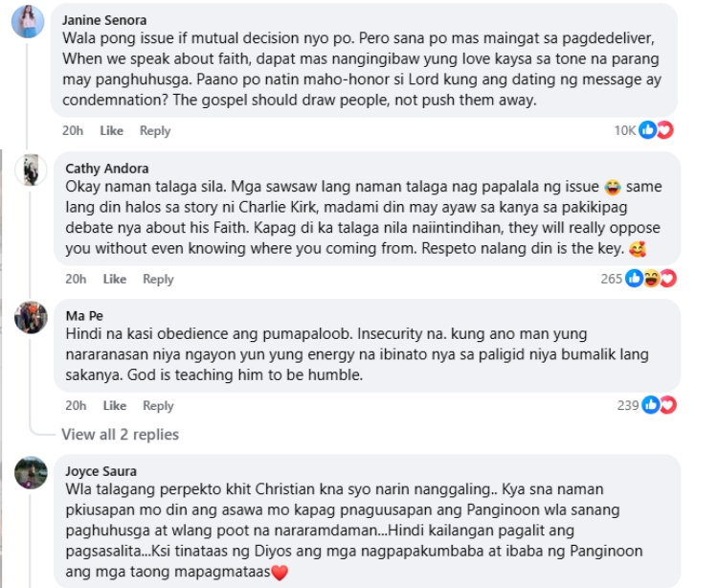This screenshot has width=718, height=588.
Task: Open Joyce Saura's avatar
Action: click(x=32, y=472)
